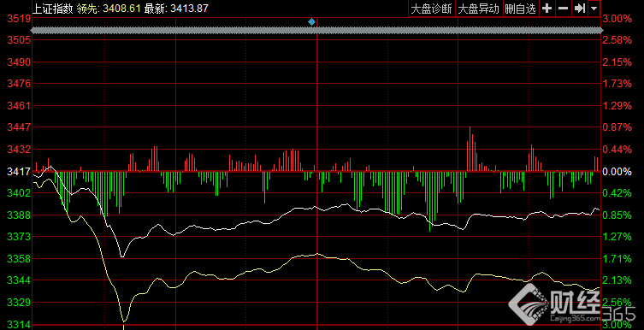Click the 3.00% top-right percentage label
Image resolution: width=644 pixels, height=330 pixels.
(617, 19)
